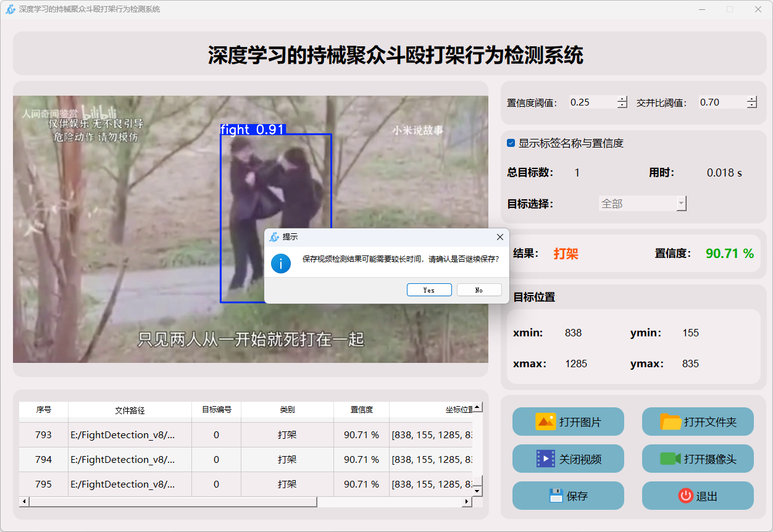This screenshot has height=532, width=773.
Task: Click the folder icon on 打开文件夹
Action: tap(671, 422)
